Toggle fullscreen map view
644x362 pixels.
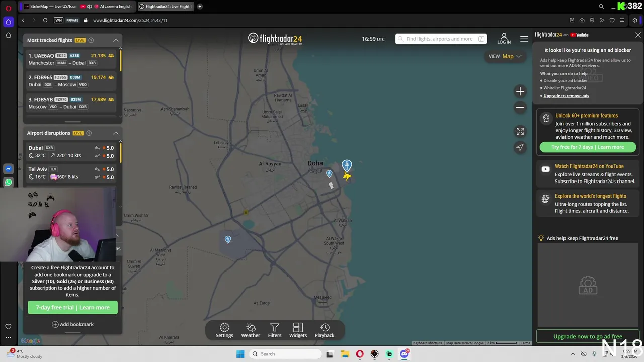point(520,131)
